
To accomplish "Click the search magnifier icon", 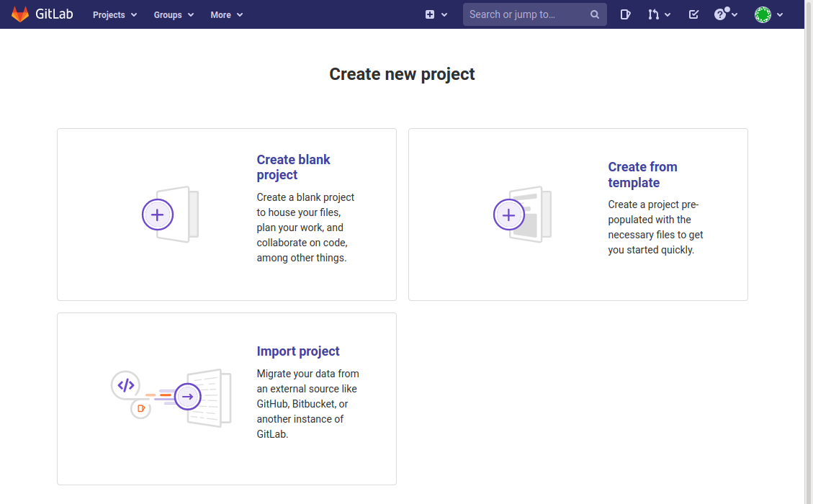I will pos(595,14).
